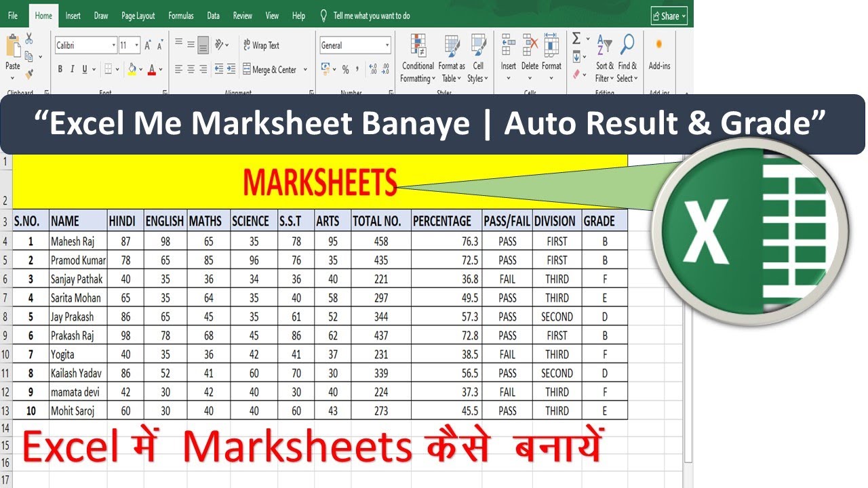The width and height of the screenshot is (868, 488).
Task: Expand the Merge & Center arrow
Action: (305, 69)
